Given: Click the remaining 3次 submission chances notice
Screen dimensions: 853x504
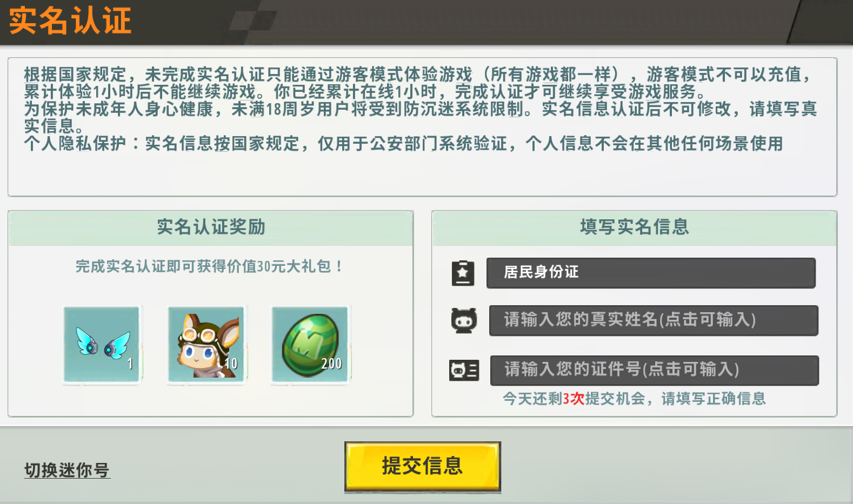Looking at the screenshot, I should pyautogui.click(x=634, y=399).
